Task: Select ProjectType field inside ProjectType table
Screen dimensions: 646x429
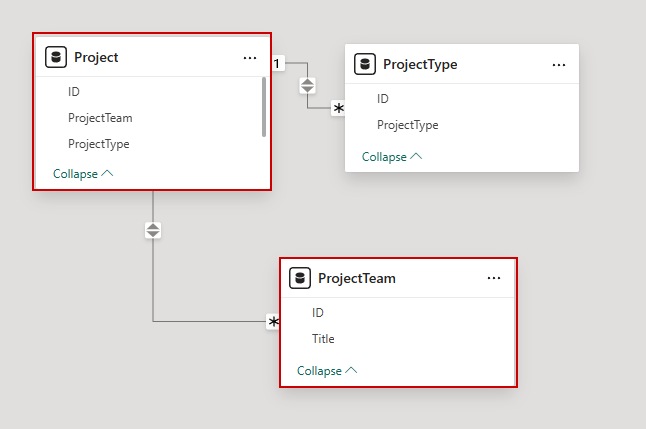Action: pos(407,125)
